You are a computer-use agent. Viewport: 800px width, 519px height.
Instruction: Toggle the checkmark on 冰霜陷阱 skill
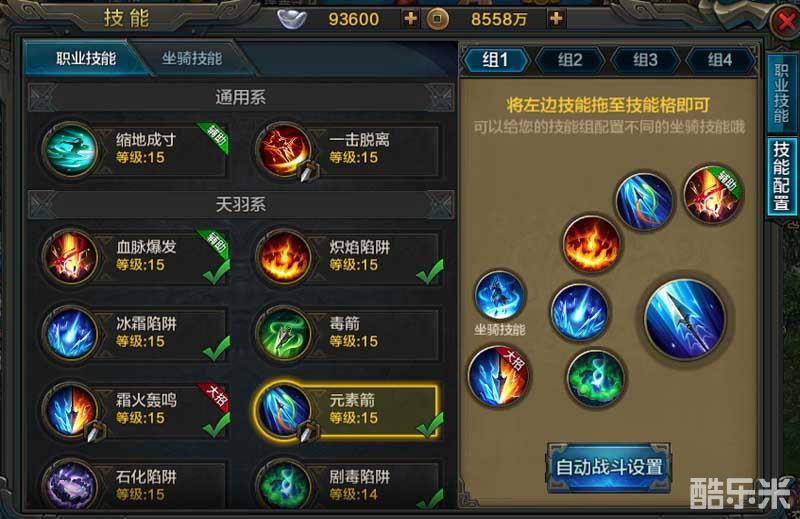point(216,348)
